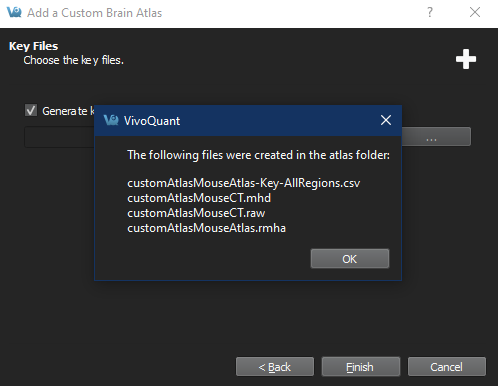Screen dimensions: 498x386
Task: Select customAtlasMouseAtlas-Key-AllRegions.csv file name text
Action: click(x=244, y=183)
